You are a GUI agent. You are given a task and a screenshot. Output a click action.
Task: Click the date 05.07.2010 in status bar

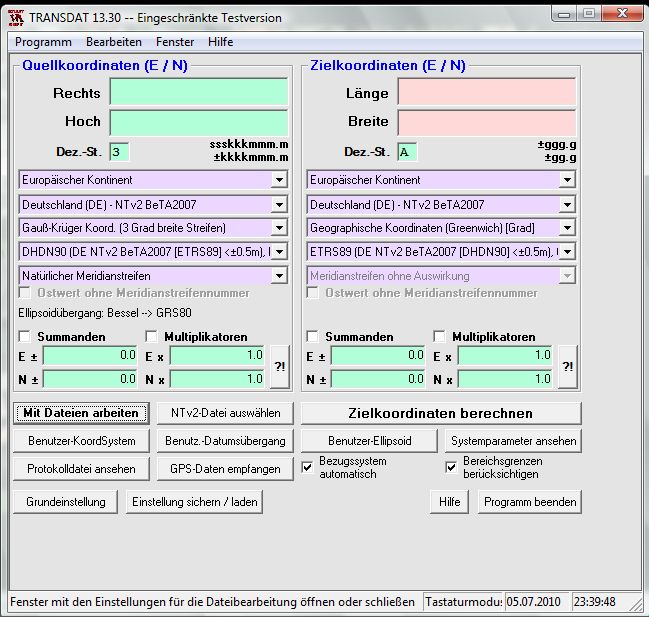536,601
